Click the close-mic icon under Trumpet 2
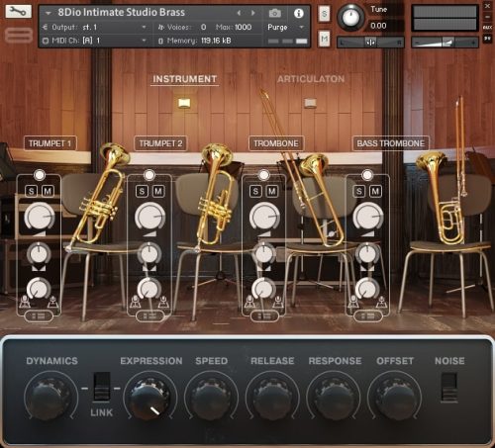Viewport: 495px width, 448px height. [x=135, y=302]
